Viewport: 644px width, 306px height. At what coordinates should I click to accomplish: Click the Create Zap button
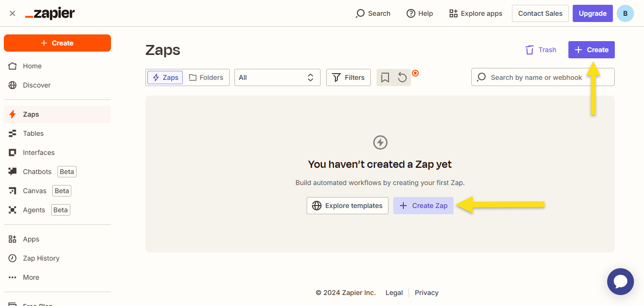pos(423,206)
